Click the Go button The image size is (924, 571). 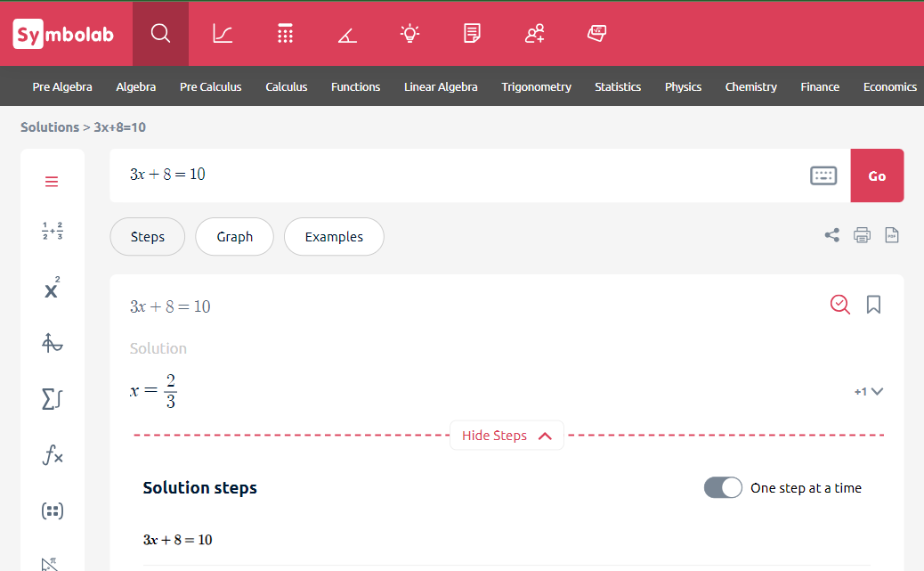[x=877, y=175]
